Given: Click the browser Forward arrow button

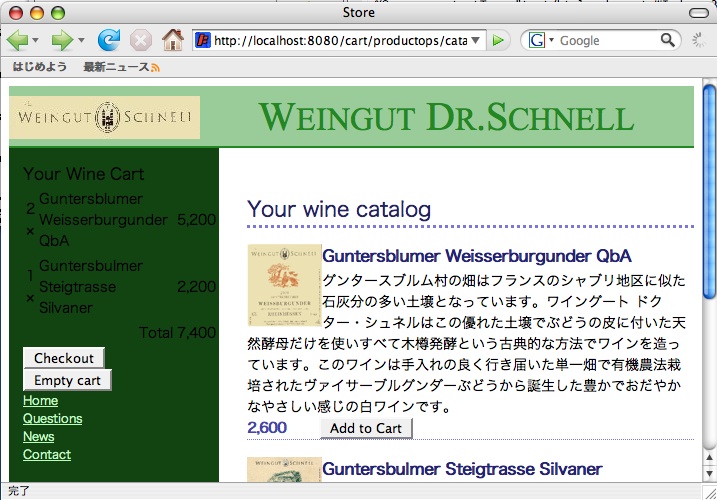Looking at the screenshot, I should point(61,40).
